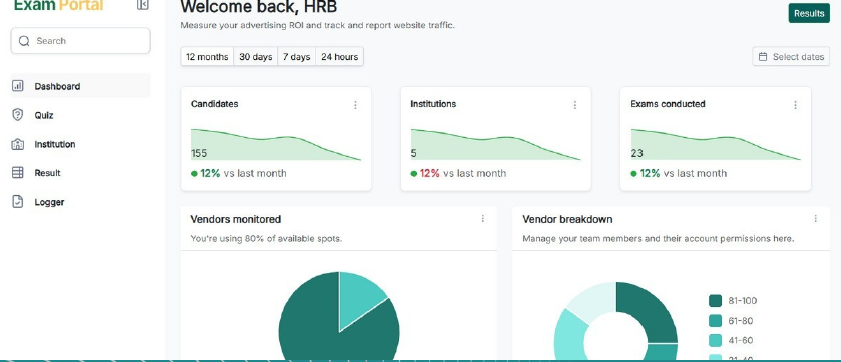Click the 81-100 legend swatch
This screenshot has width=841, height=362.
click(x=715, y=301)
